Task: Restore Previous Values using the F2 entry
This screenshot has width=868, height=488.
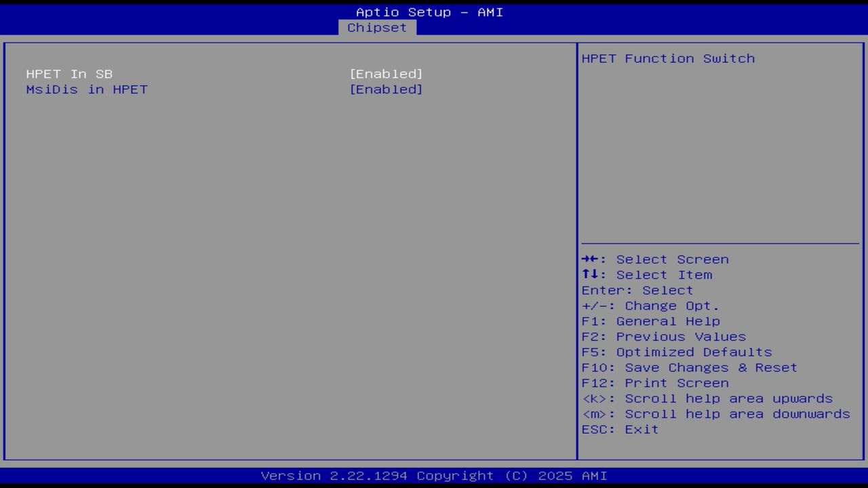Action: pyautogui.click(x=663, y=336)
